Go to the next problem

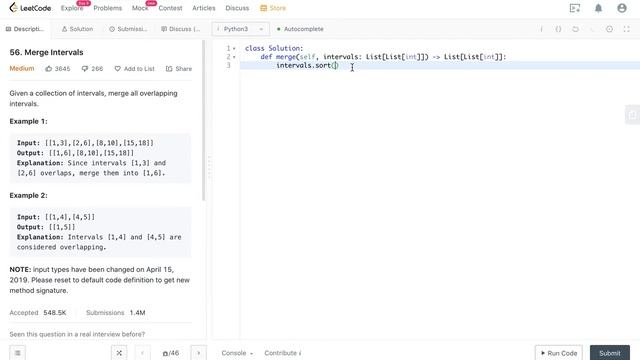coord(199,353)
